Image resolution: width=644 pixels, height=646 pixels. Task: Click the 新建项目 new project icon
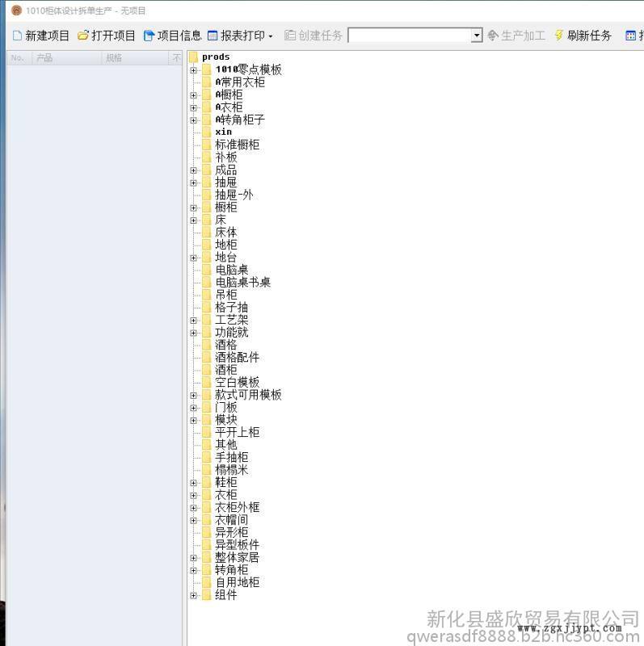click(x=18, y=36)
